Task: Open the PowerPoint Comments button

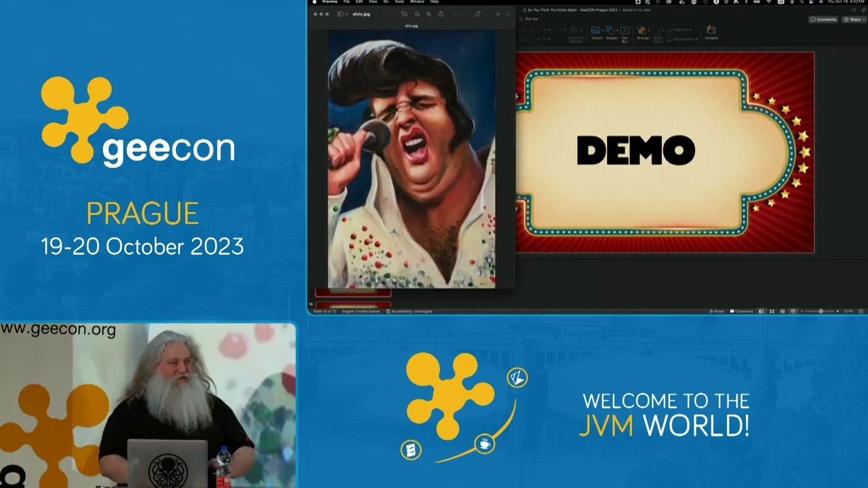Action: pyautogui.click(x=823, y=19)
